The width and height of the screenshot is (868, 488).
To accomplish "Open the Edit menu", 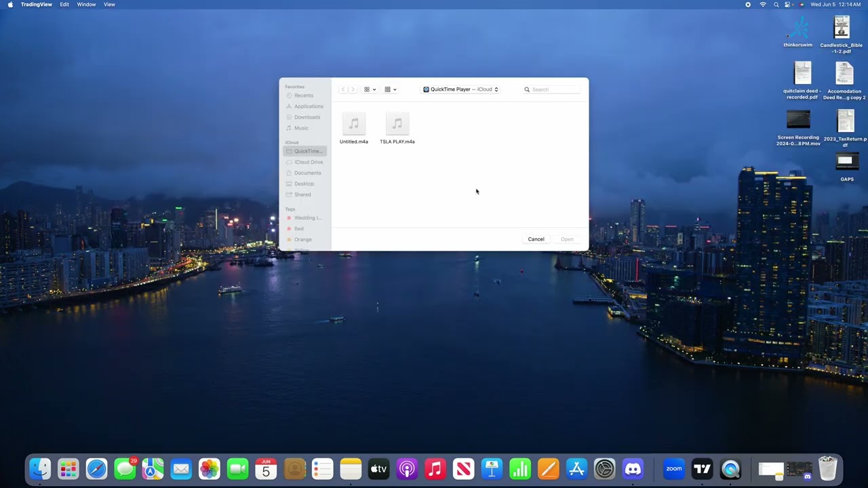I will [x=64, y=4].
